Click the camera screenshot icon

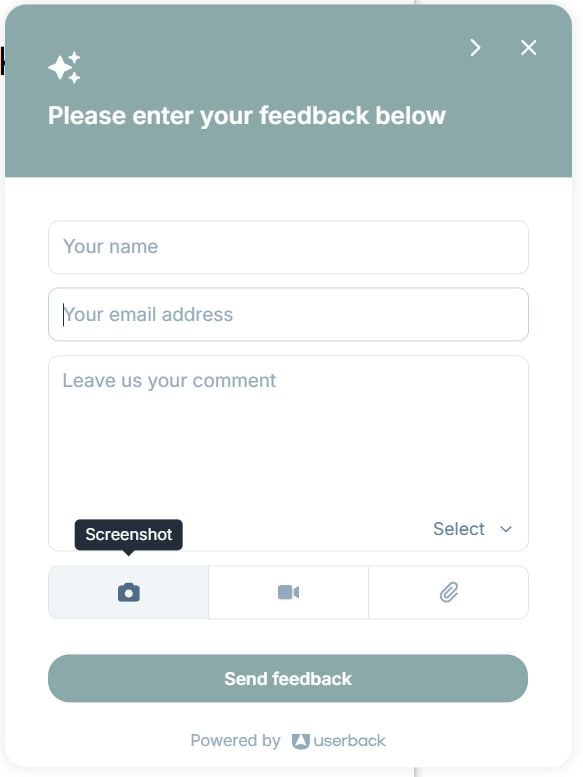tap(129, 592)
